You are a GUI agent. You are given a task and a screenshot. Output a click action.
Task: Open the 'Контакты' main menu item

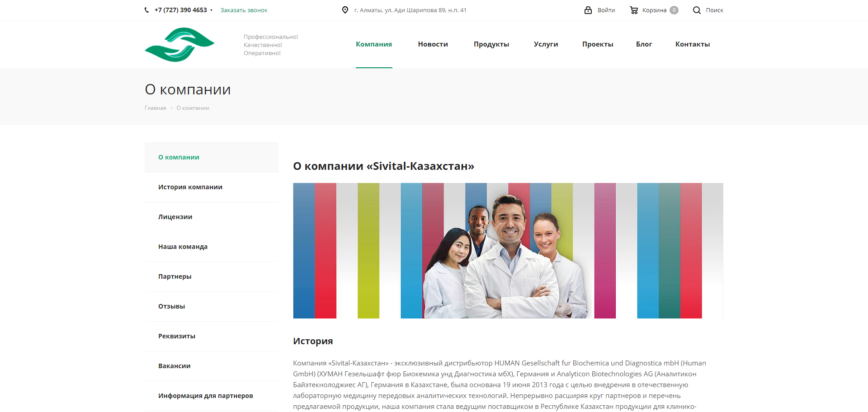click(693, 44)
